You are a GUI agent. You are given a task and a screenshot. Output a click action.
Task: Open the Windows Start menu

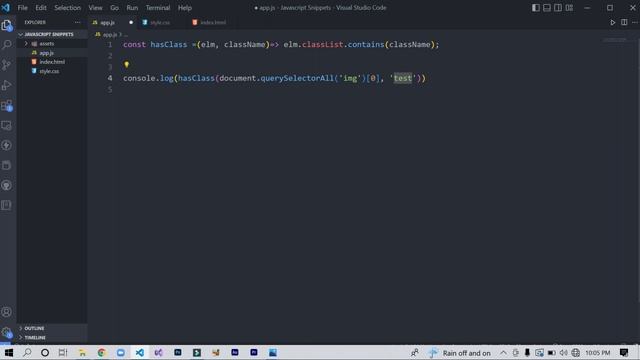[x=9, y=352]
